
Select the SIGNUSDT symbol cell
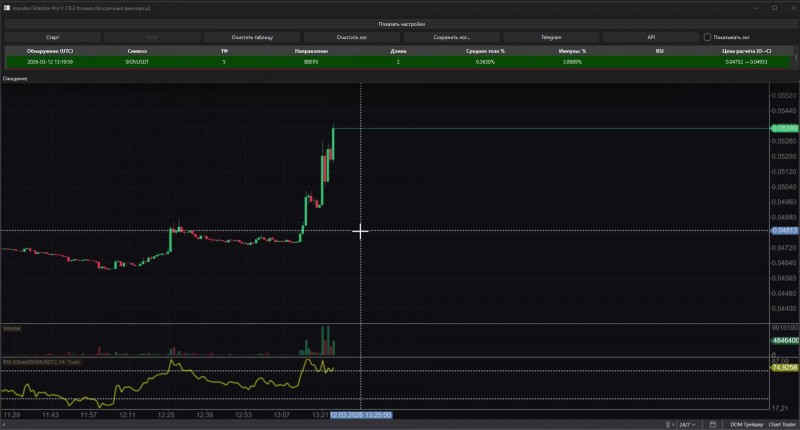(x=137, y=62)
